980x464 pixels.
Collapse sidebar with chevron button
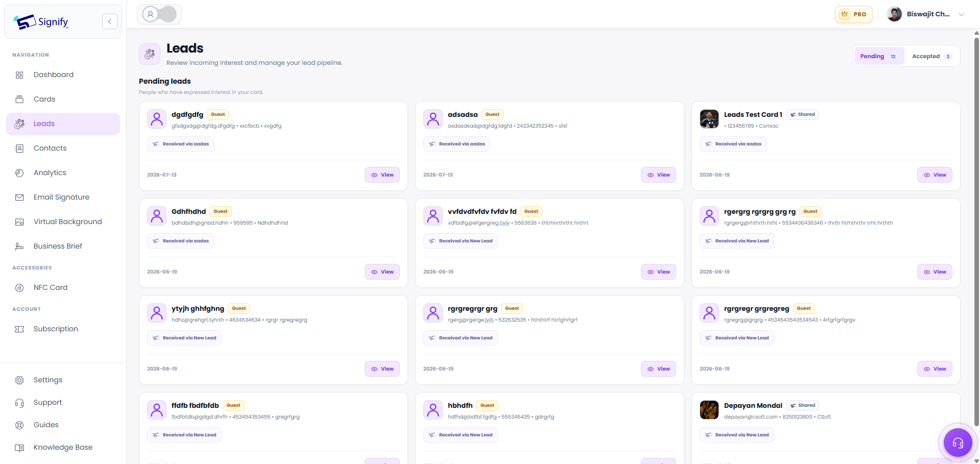click(x=110, y=21)
